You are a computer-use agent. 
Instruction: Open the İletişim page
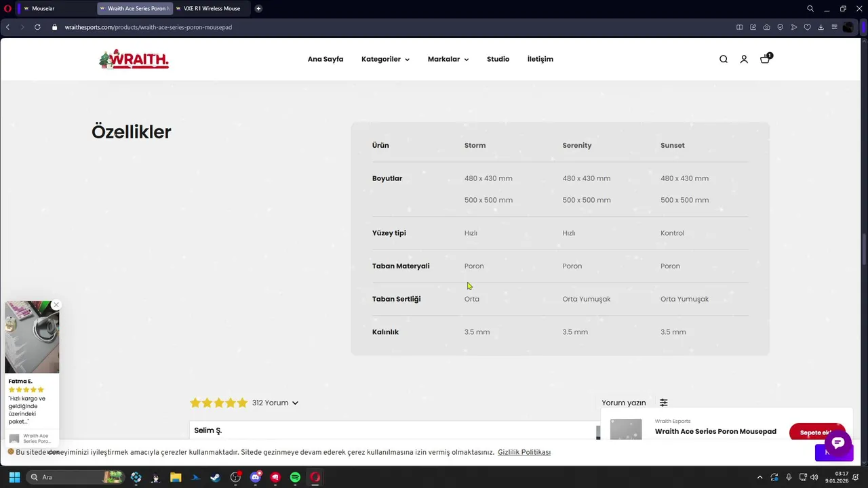pos(540,59)
